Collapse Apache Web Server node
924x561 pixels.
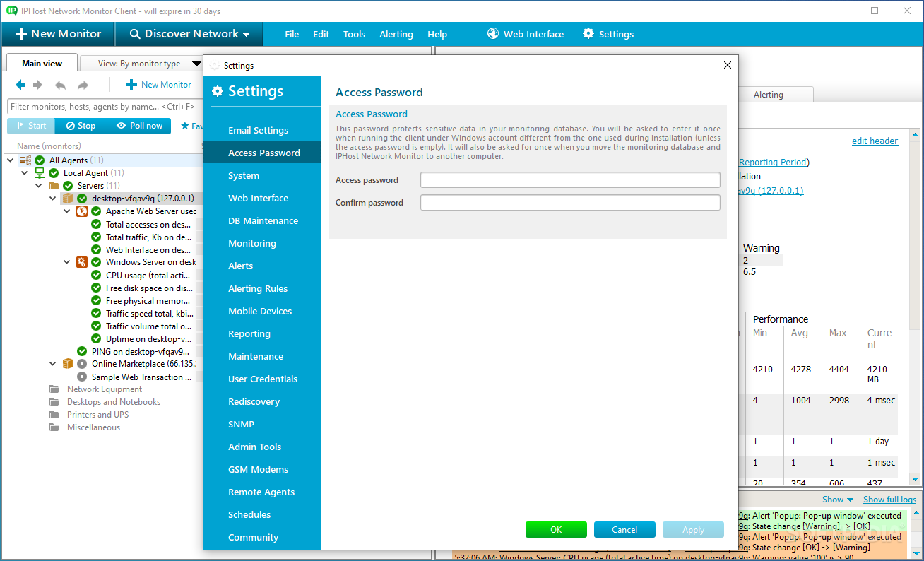[x=67, y=211]
